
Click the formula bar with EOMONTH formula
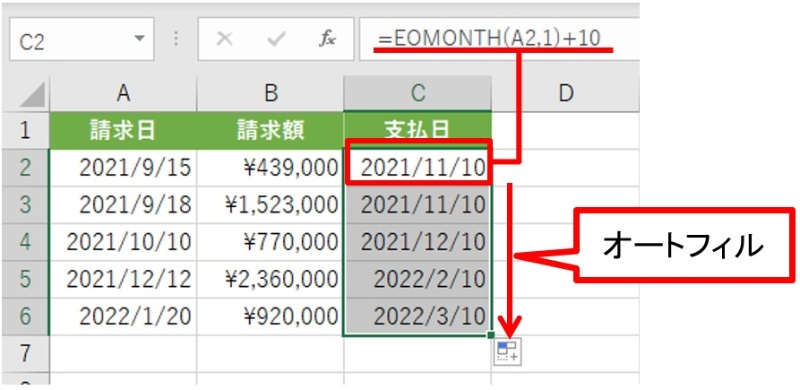pyautogui.click(x=499, y=39)
